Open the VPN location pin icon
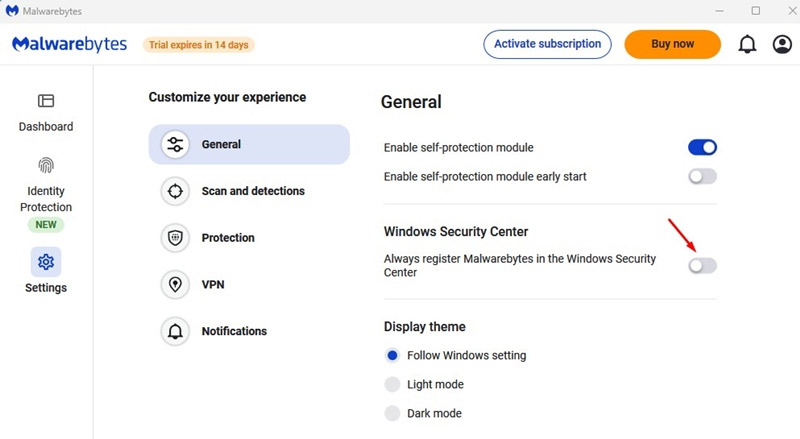Image resolution: width=800 pixels, height=439 pixels. (175, 284)
